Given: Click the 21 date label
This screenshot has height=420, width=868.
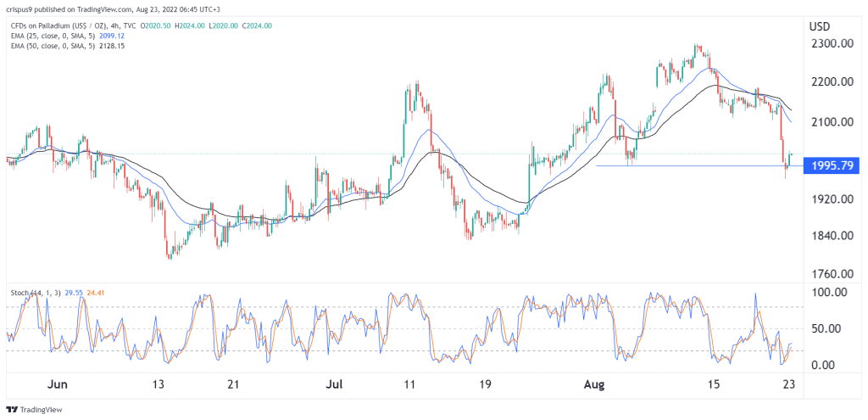Looking at the screenshot, I should tap(234, 384).
